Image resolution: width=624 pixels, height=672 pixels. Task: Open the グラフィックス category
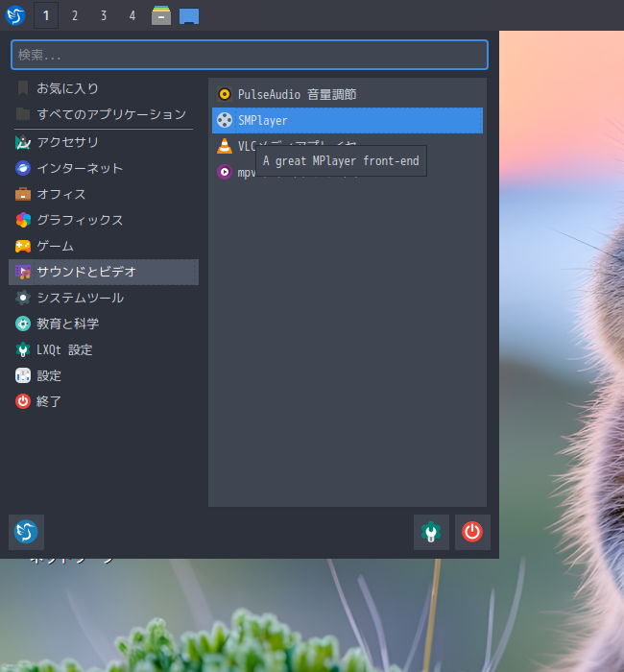click(104, 220)
